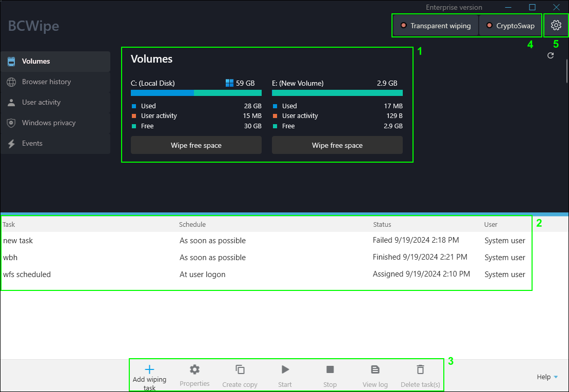Click the Delete task(s) trash icon
The width and height of the screenshot is (569, 392).
[420, 369]
